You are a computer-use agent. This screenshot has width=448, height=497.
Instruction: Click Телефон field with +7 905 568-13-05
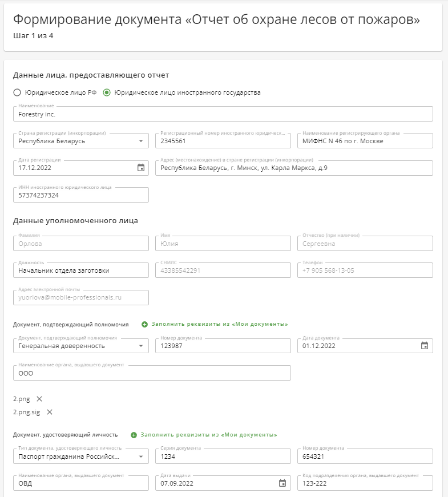[365, 270]
